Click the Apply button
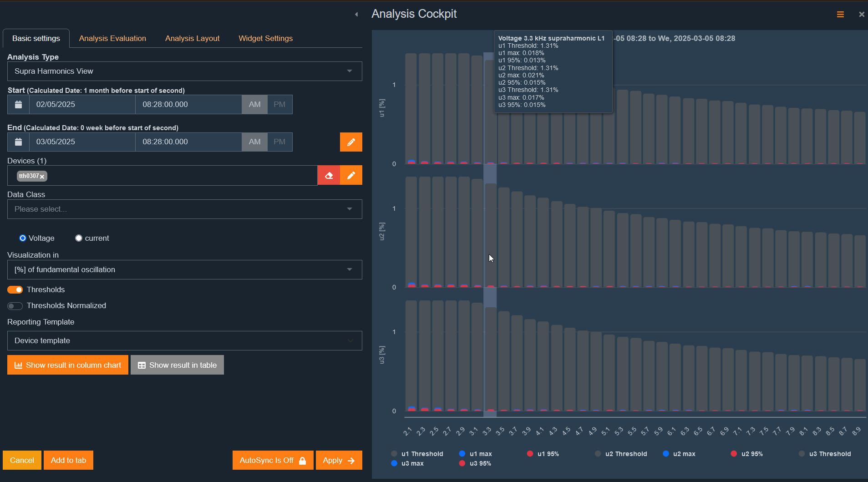Viewport: 868px width, 482px height. click(x=338, y=460)
